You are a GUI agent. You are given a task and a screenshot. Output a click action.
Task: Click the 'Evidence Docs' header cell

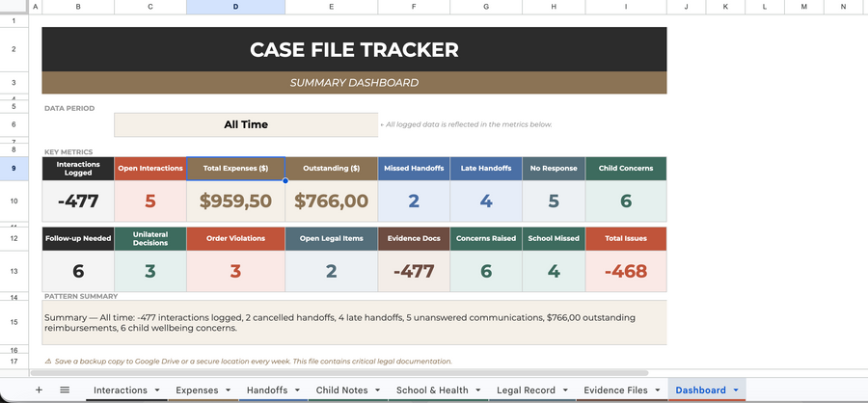click(414, 238)
